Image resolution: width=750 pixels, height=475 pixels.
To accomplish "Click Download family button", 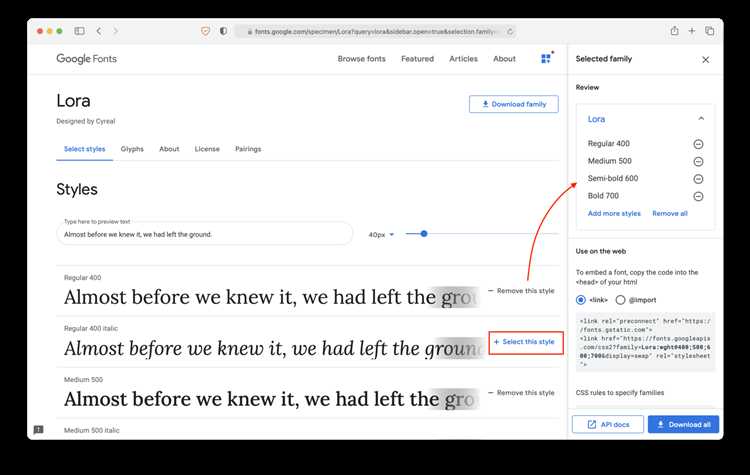I will tap(514, 104).
